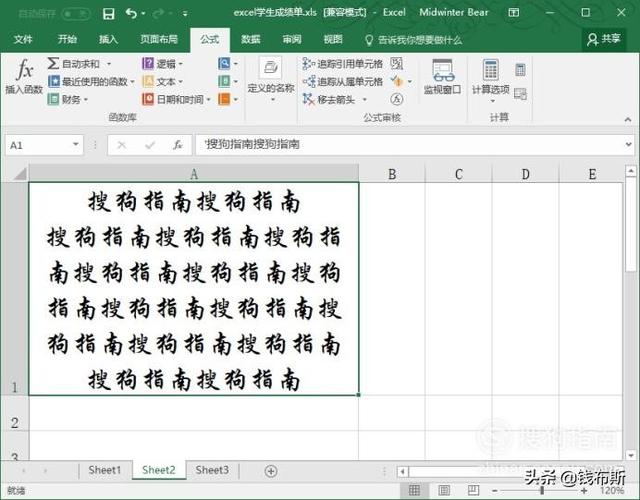
Task: Click the column B header
Action: pos(392,174)
